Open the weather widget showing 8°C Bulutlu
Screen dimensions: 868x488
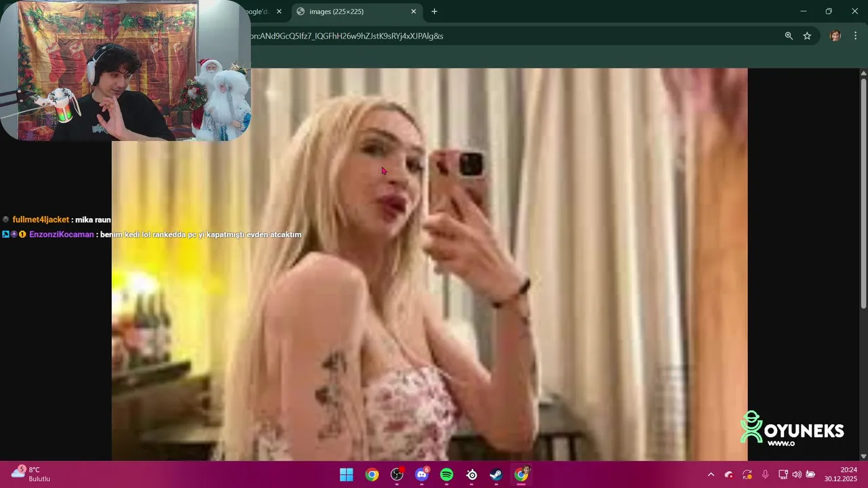point(31,474)
